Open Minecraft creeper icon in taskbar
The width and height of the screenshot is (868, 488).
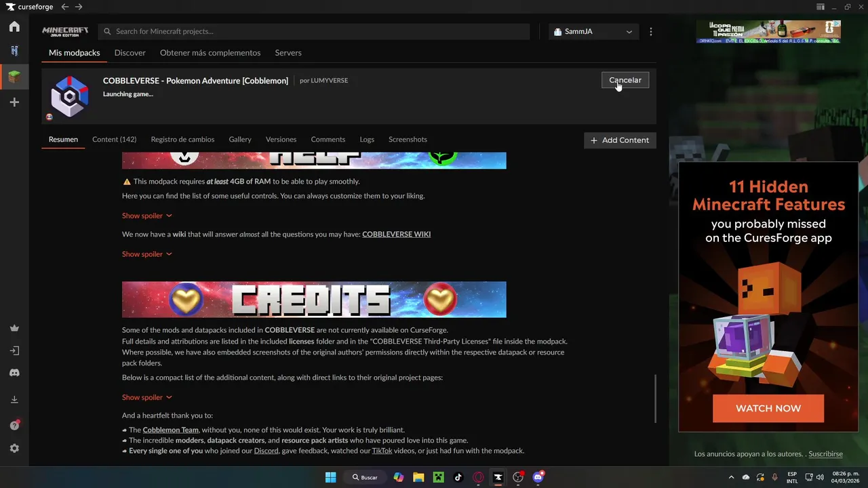[439, 477]
